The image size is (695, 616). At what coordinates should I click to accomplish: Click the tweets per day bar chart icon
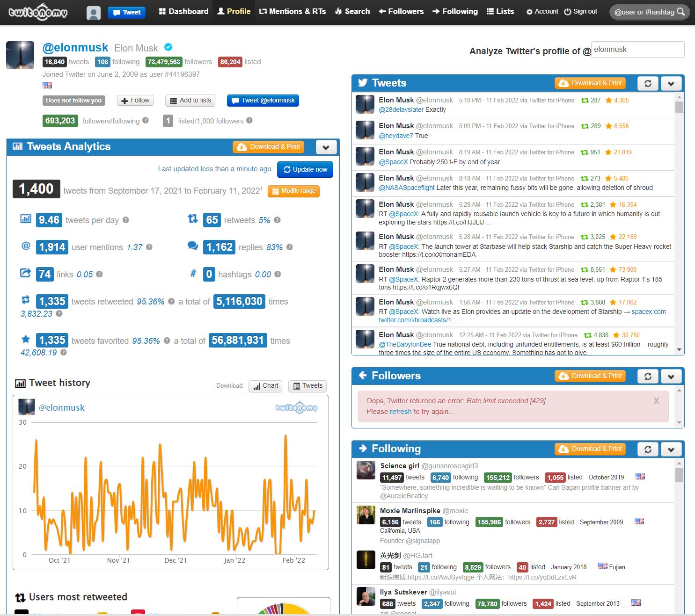[x=26, y=218]
